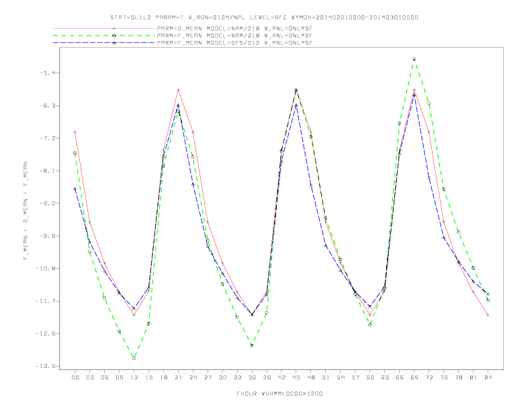Image resolution: width=532 pixels, height=411 pixels.
Task: Click x-axis tick label 57
Action: coord(355,377)
